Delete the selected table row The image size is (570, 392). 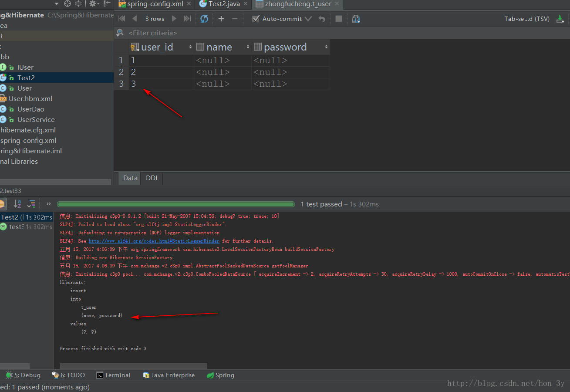pyautogui.click(x=235, y=19)
